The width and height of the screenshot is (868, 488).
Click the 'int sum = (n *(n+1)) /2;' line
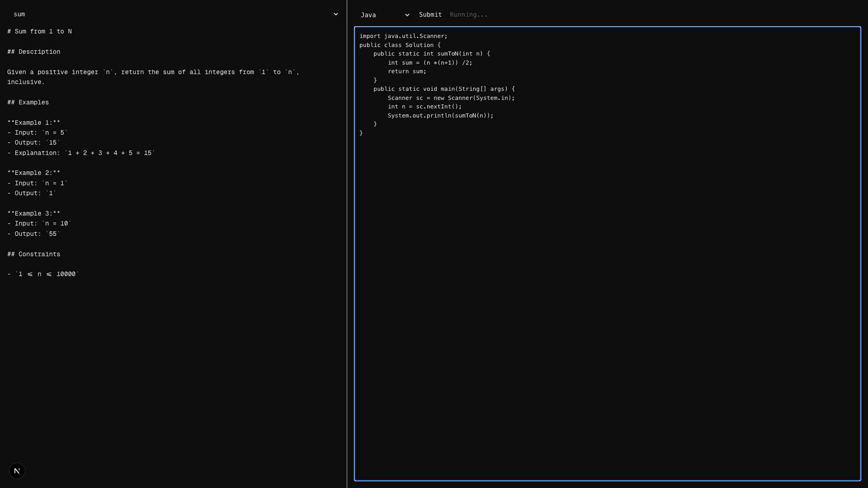(x=430, y=63)
